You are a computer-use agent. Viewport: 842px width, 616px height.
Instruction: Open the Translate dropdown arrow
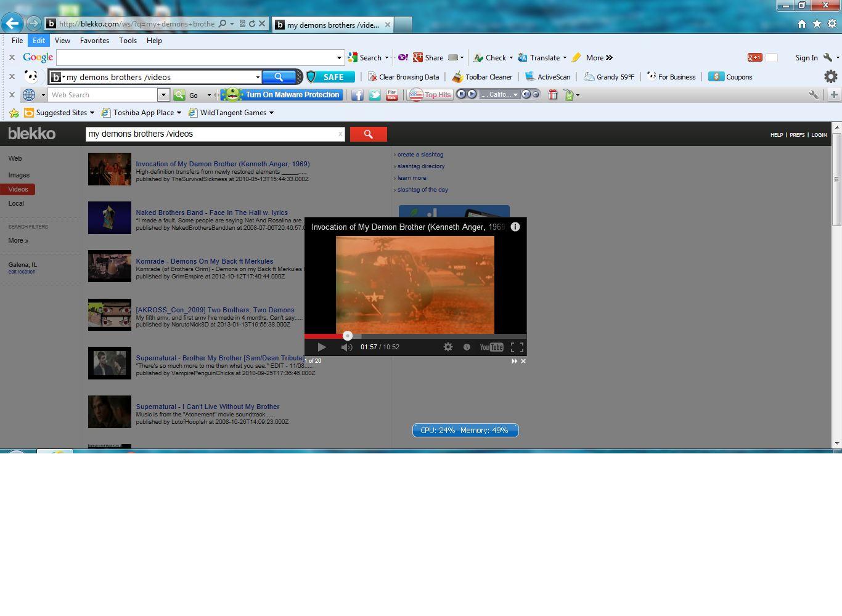[x=565, y=58]
